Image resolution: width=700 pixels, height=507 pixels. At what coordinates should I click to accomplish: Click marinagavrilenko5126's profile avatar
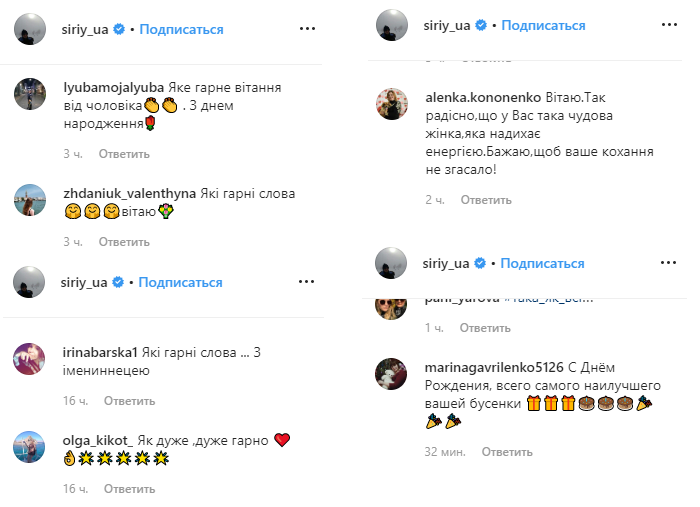389,374
